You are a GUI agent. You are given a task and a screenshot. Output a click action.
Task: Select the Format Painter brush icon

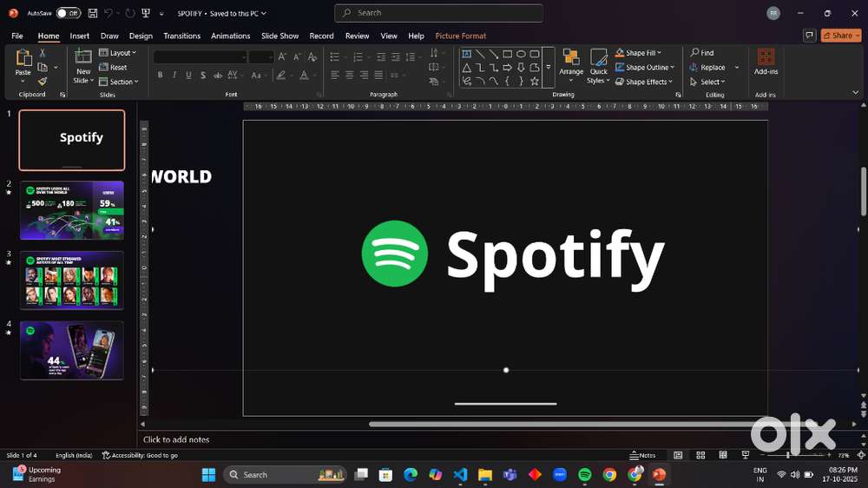tap(42, 82)
